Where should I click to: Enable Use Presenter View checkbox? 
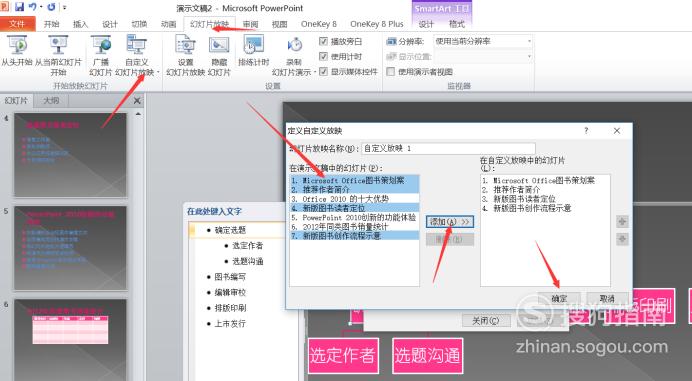tap(390, 72)
